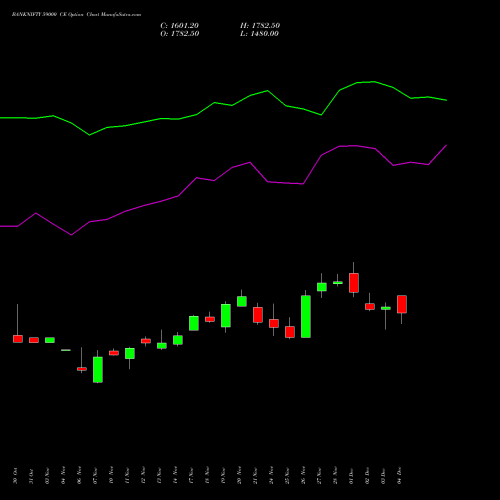Select the high value H: 1782.50
Image resolution: width=500 pixels, height=500 pixels.
(260, 25)
